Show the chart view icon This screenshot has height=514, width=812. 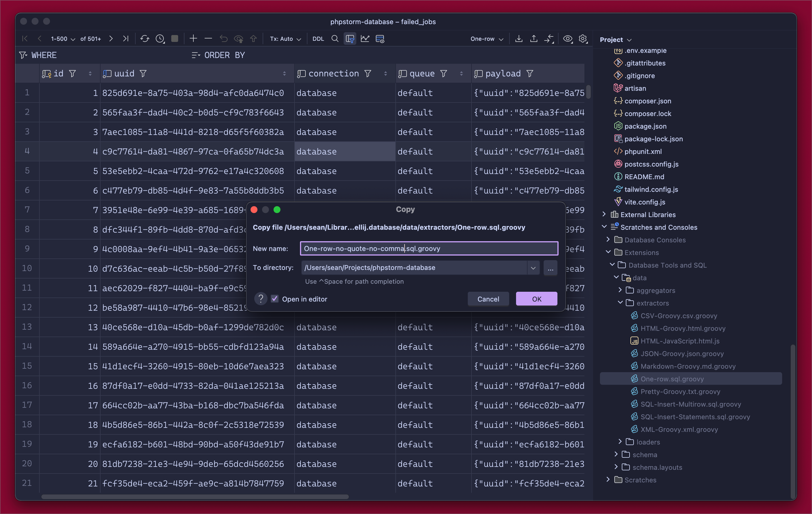365,39
